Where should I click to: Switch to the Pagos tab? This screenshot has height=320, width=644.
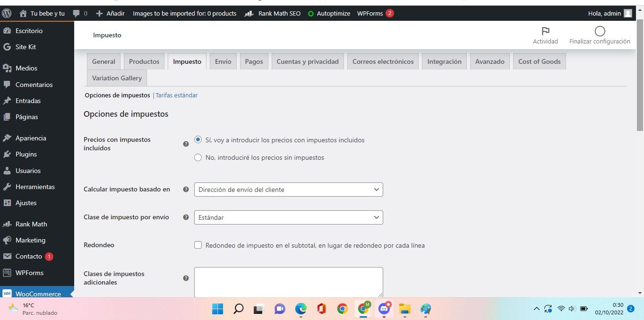[x=254, y=61]
